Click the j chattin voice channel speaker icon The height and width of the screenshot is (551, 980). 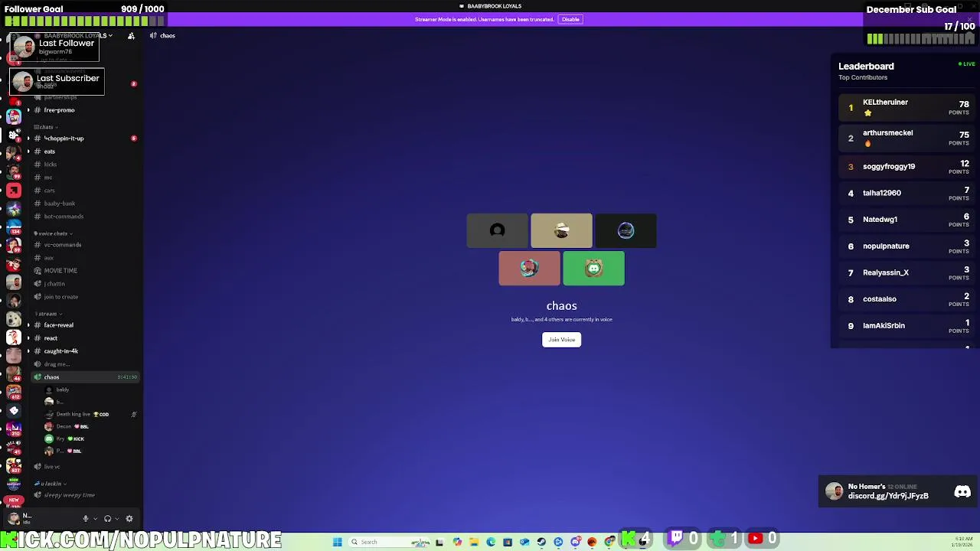point(38,284)
